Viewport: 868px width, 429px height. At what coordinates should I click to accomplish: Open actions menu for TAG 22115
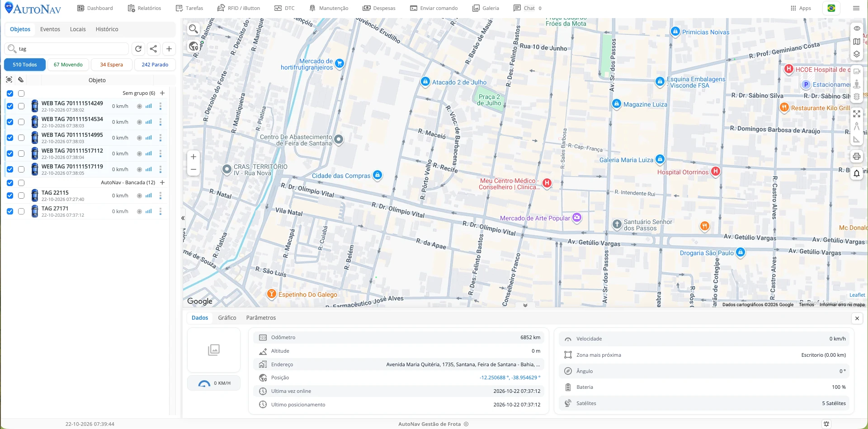160,196
